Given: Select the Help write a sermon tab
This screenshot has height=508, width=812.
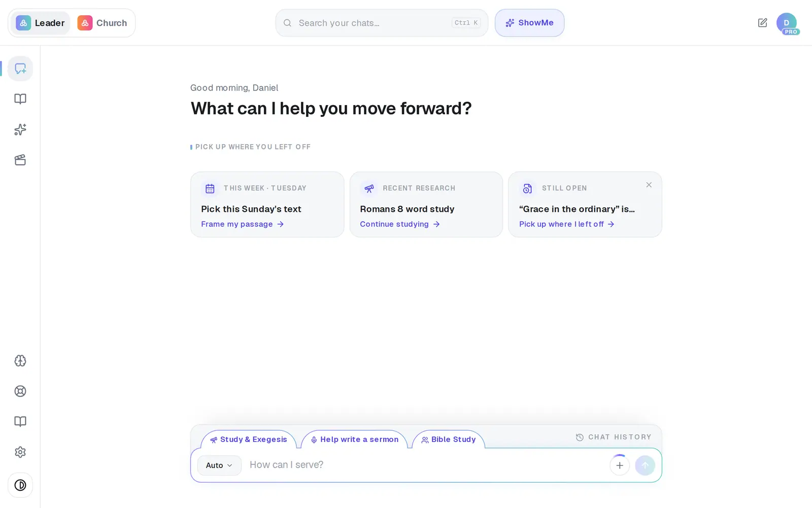Looking at the screenshot, I should pyautogui.click(x=354, y=439).
